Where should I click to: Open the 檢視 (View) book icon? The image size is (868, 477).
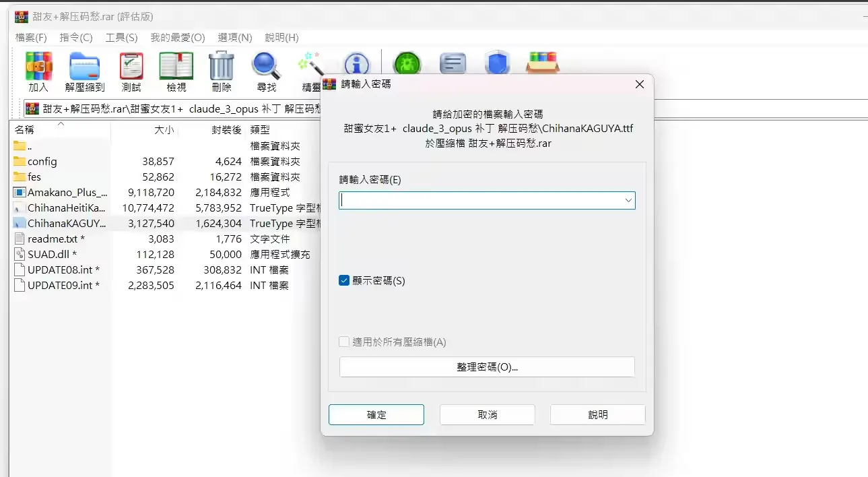pyautogui.click(x=176, y=66)
